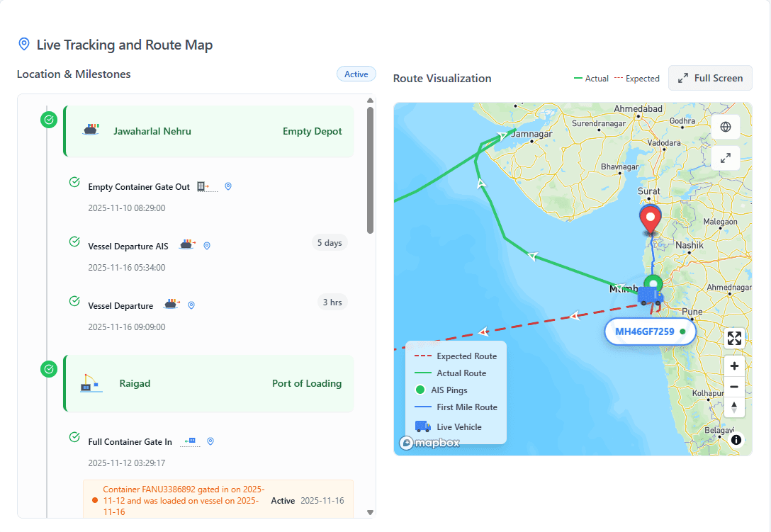The height and width of the screenshot is (532, 771).
Task: Select the Raigad Port of Loading card
Action: pos(208,383)
